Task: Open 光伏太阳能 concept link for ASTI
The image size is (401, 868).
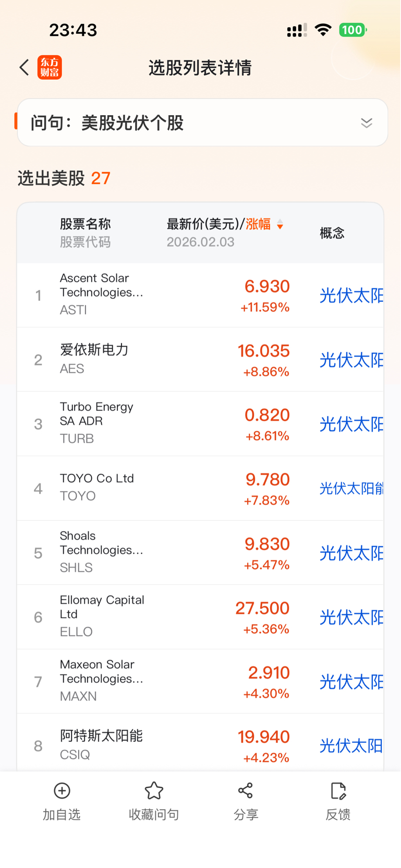Action: tap(351, 296)
